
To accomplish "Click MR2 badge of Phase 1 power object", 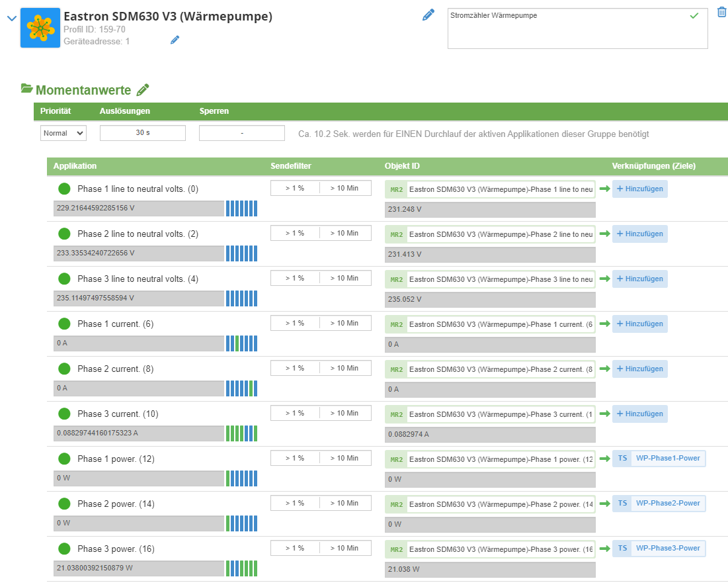I will click(397, 460).
